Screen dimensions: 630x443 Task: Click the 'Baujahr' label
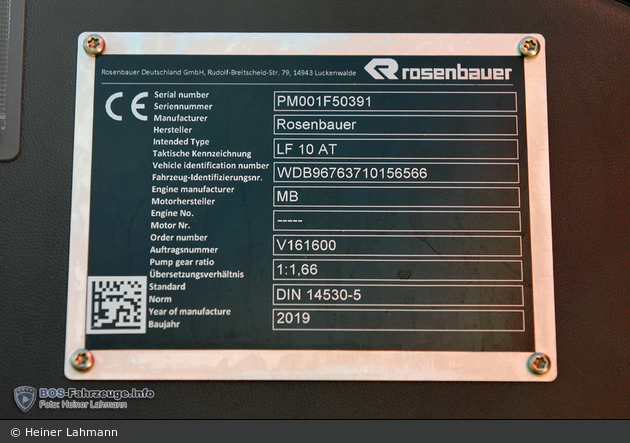tap(164, 324)
